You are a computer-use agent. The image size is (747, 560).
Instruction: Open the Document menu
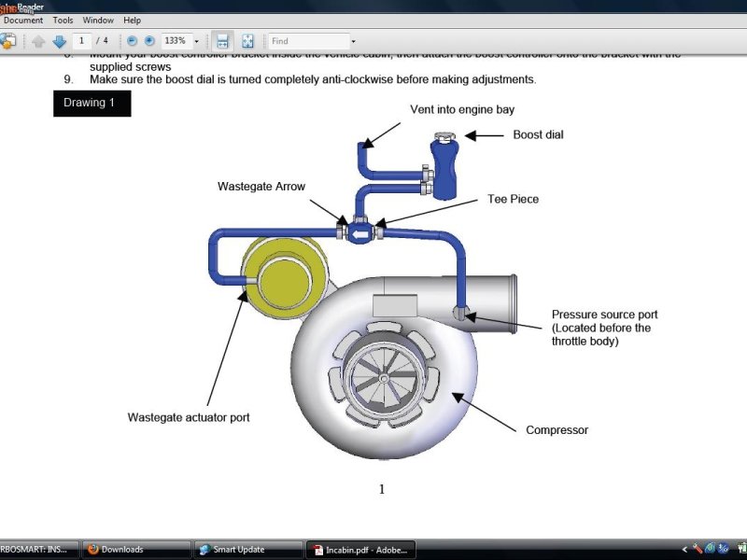coord(22,20)
